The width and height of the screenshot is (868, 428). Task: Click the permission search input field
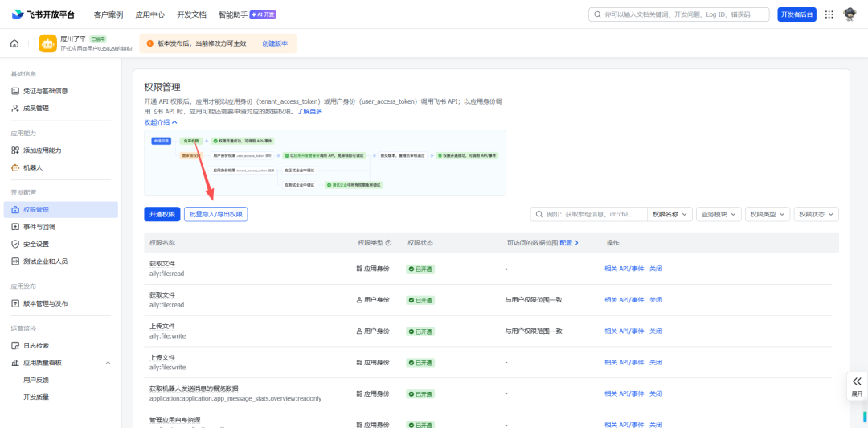(591, 214)
